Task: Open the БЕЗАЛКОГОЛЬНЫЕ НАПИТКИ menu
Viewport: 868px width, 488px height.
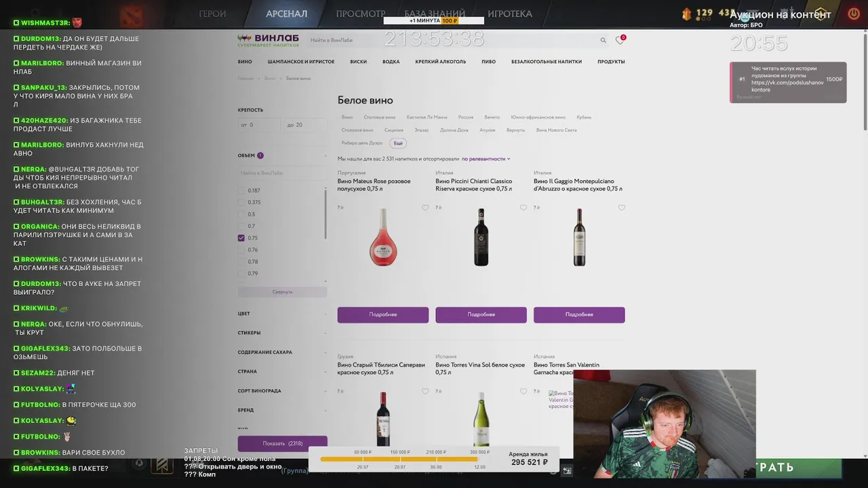Action: 547,62
